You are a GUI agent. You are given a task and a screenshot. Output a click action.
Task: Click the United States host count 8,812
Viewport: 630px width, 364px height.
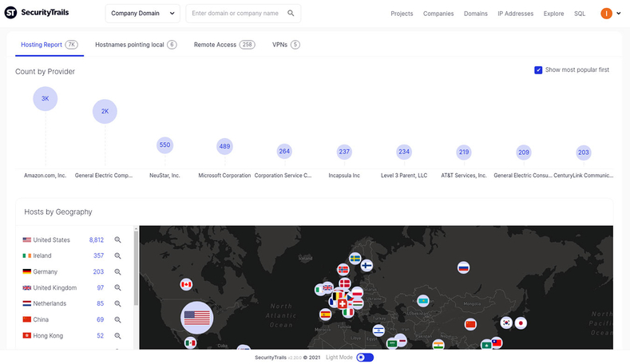click(x=97, y=239)
